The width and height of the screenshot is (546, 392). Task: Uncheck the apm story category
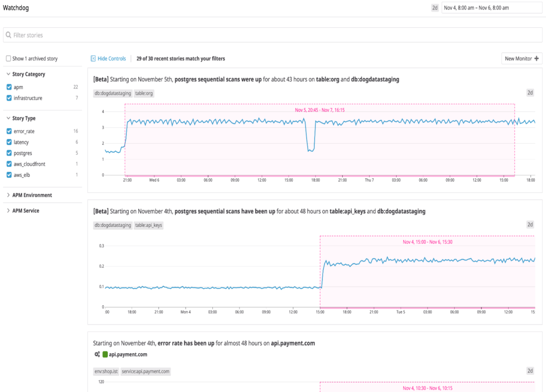click(9, 87)
